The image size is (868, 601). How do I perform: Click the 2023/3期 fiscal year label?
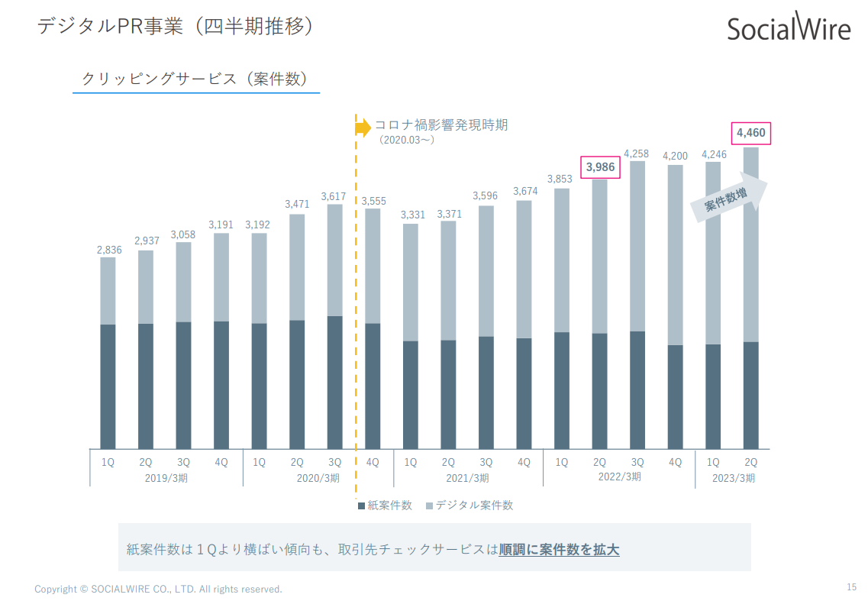[734, 478]
